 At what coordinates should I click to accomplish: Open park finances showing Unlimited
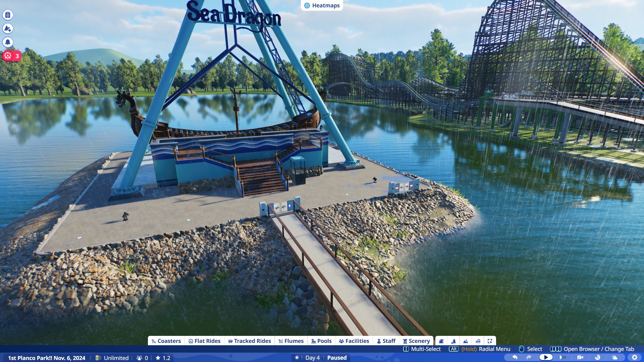click(112, 358)
